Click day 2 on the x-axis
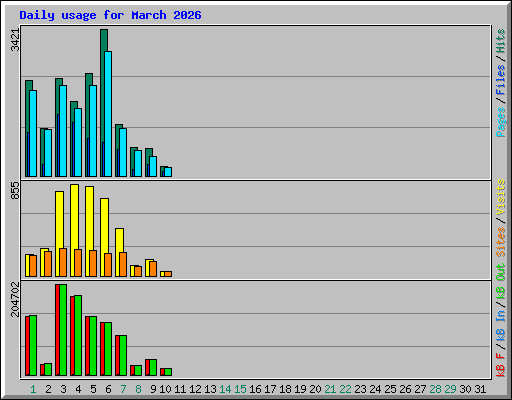 pos(48,389)
